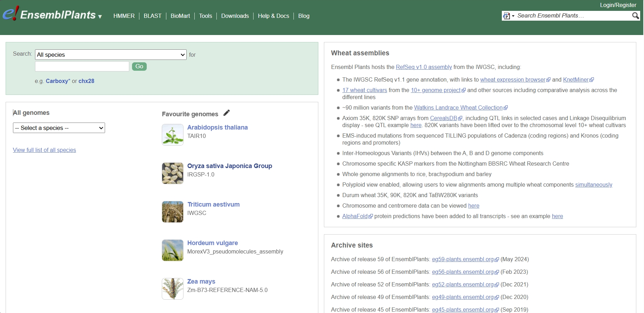Image resolution: width=644 pixels, height=313 pixels.
Task: Open the AlphaFold link
Action: point(355,216)
